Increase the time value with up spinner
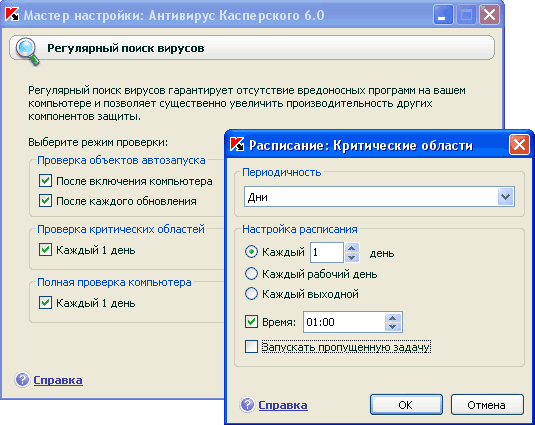The height and width of the screenshot is (425, 535). coord(393,318)
